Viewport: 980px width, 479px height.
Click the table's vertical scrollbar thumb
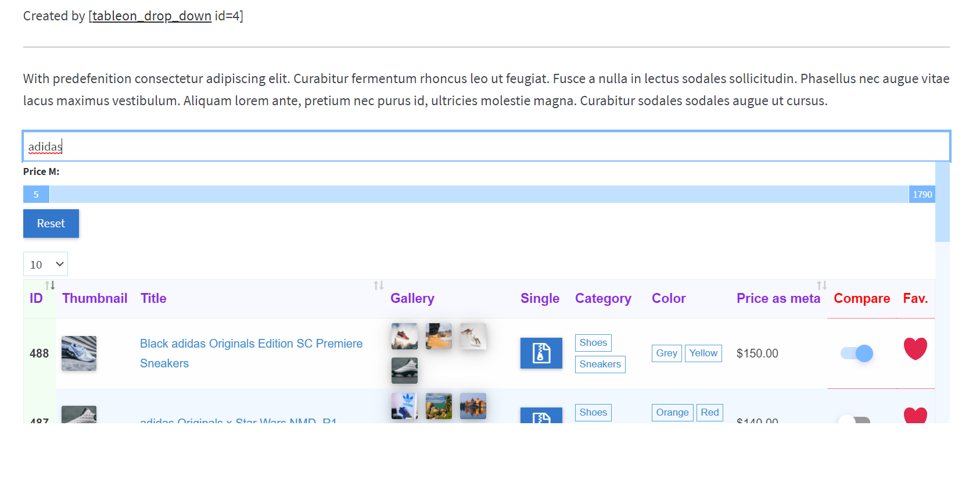942,201
